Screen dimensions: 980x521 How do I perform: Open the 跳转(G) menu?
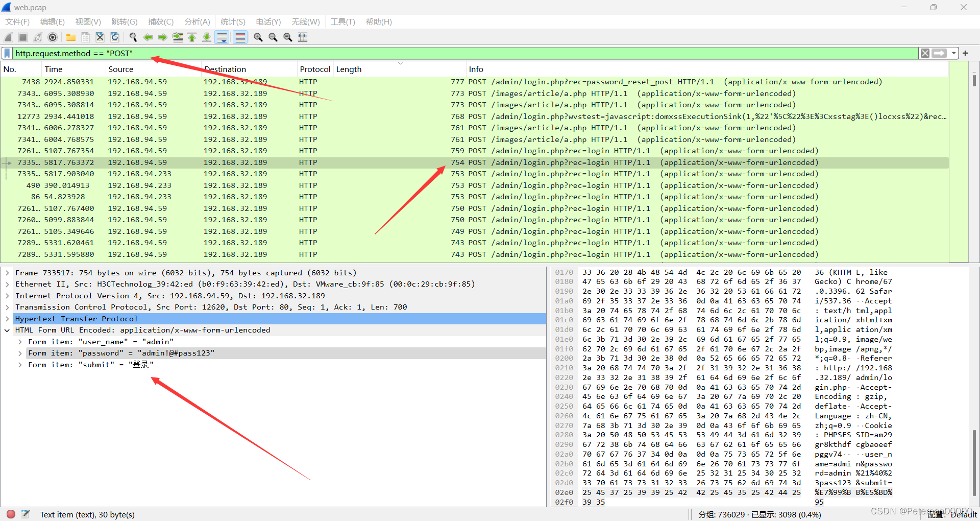pos(125,22)
